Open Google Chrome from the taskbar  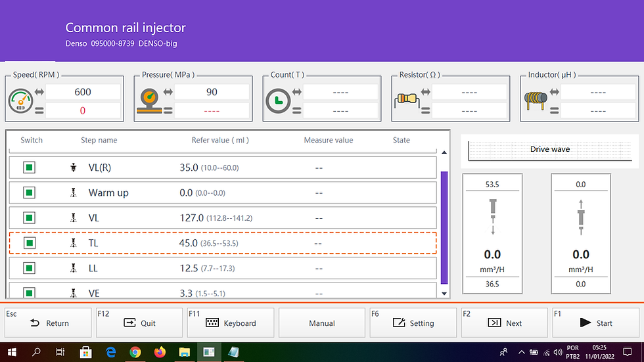(135, 352)
